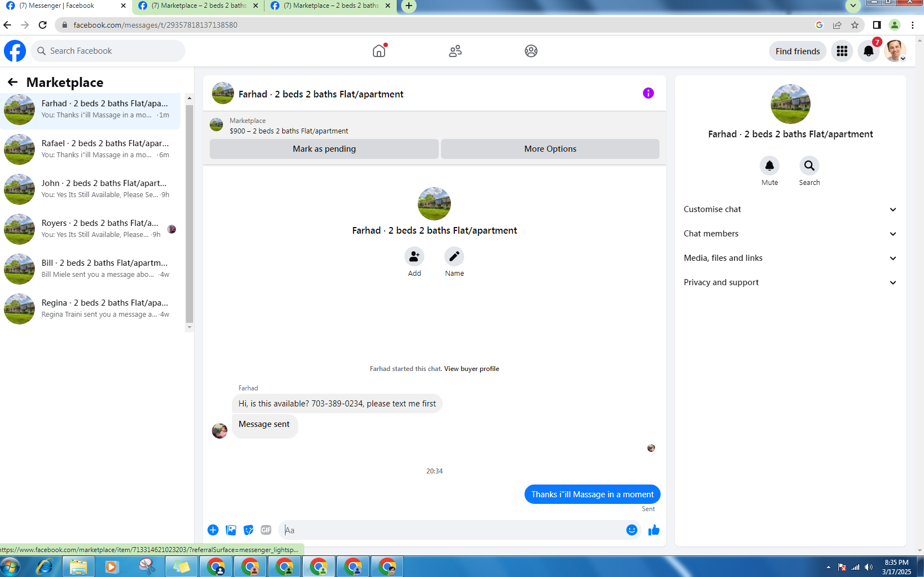Open the Facebook apps menu grid
This screenshot has width=924, height=577.
click(842, 51)
